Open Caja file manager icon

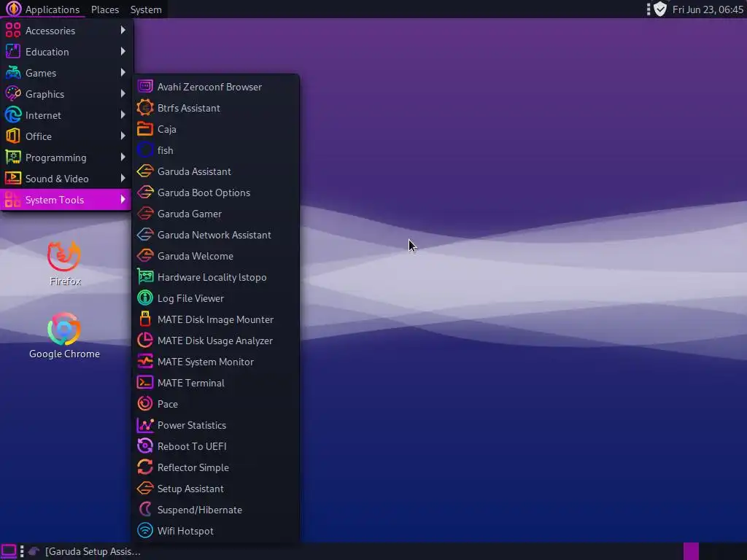point(145,129)
